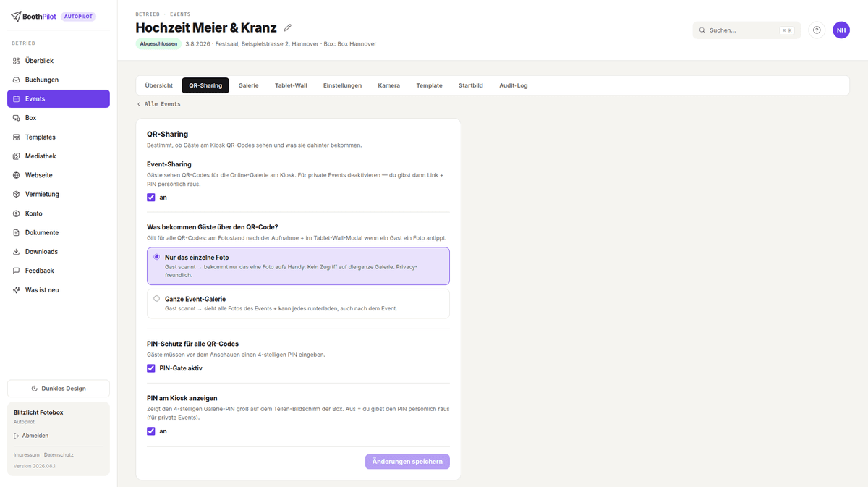This screenshot has height=487, width=868.
Task: Select the active QR-Sharing tab
Action: click(x=205, y=85)
